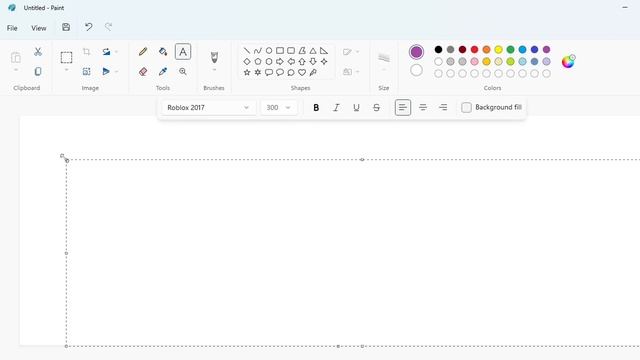This screenshot has width=640, height=360.
Task: Select the Fill bucket tool
Action: tap(163, 51)
